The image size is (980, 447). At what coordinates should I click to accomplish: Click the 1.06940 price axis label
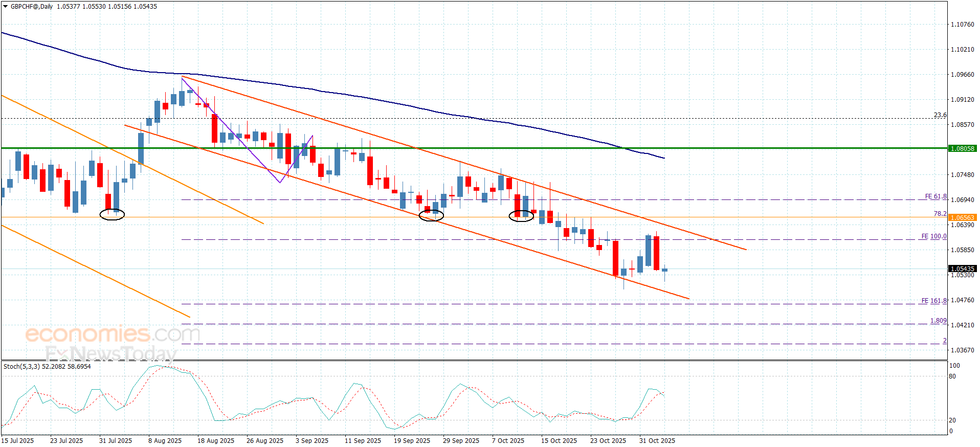(962, 200)
